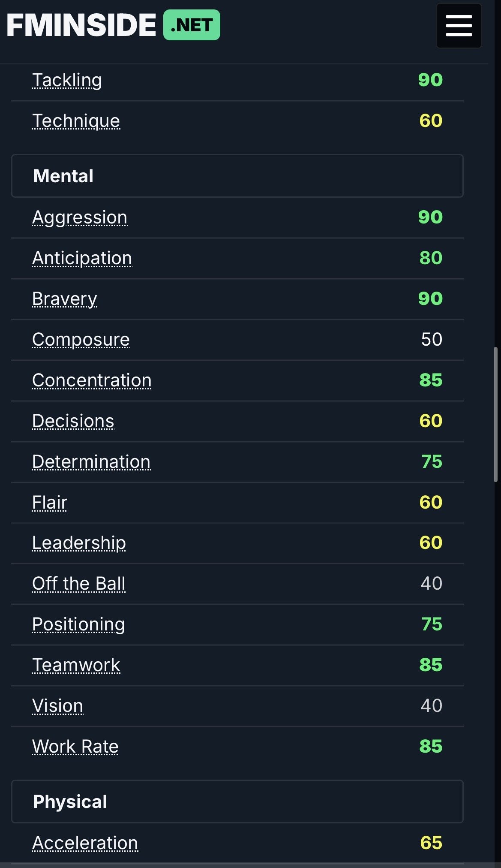
Task: Select the Positioning attribute link
Action: pos(78,624)
